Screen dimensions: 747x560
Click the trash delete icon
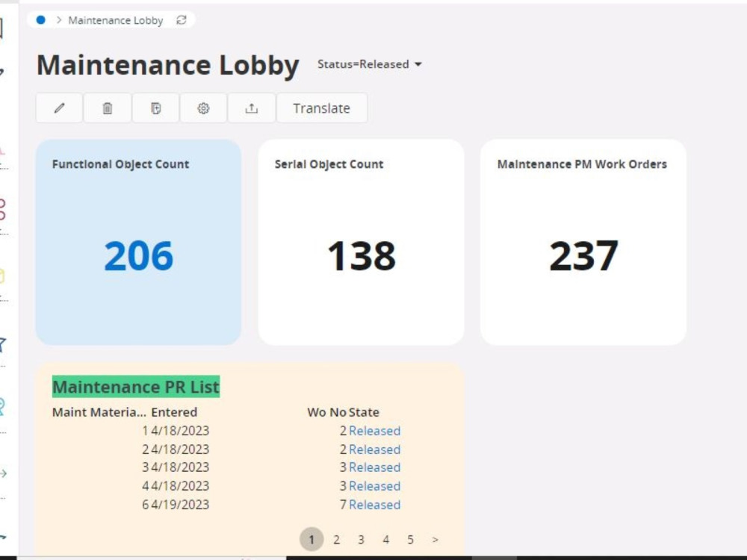click(x=107, y=108)
